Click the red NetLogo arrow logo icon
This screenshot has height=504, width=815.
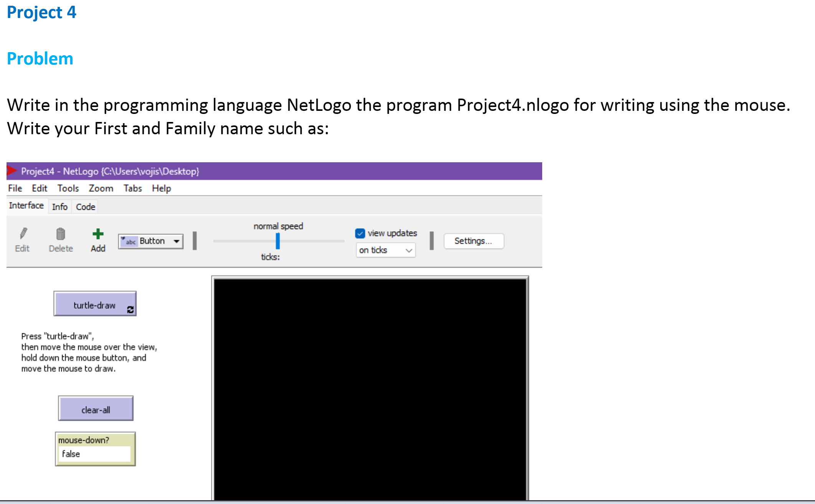click(12, 171)
